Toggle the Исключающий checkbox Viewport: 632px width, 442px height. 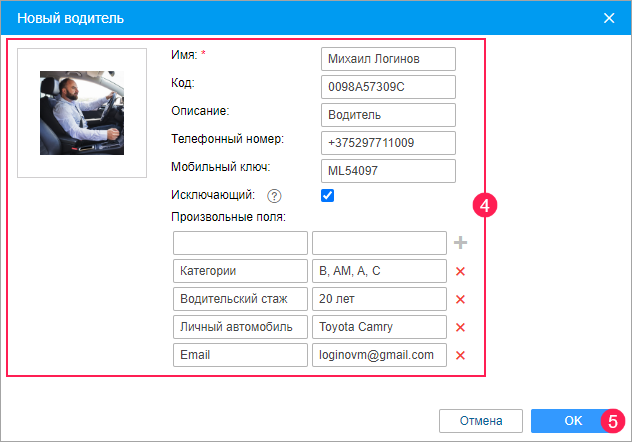pyautogui.click(x=327, y=195)
